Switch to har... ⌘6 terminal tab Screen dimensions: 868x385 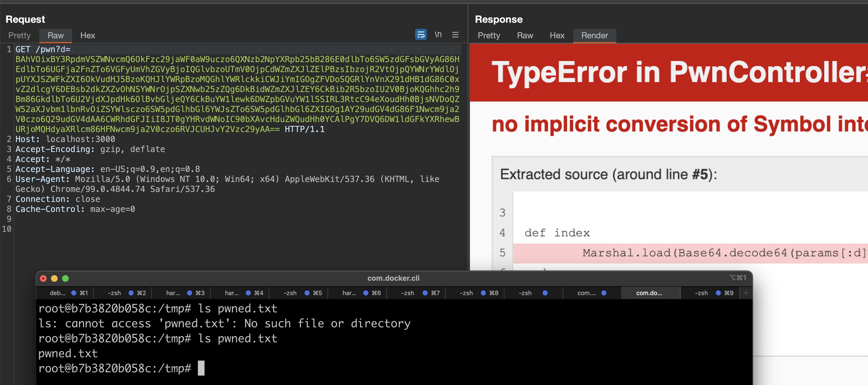[x=349, y=293]
